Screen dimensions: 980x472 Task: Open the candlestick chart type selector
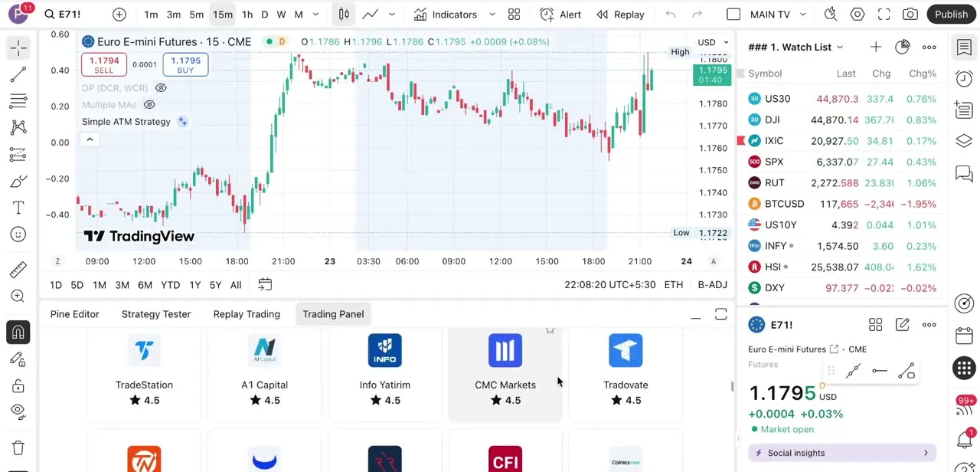344,15
